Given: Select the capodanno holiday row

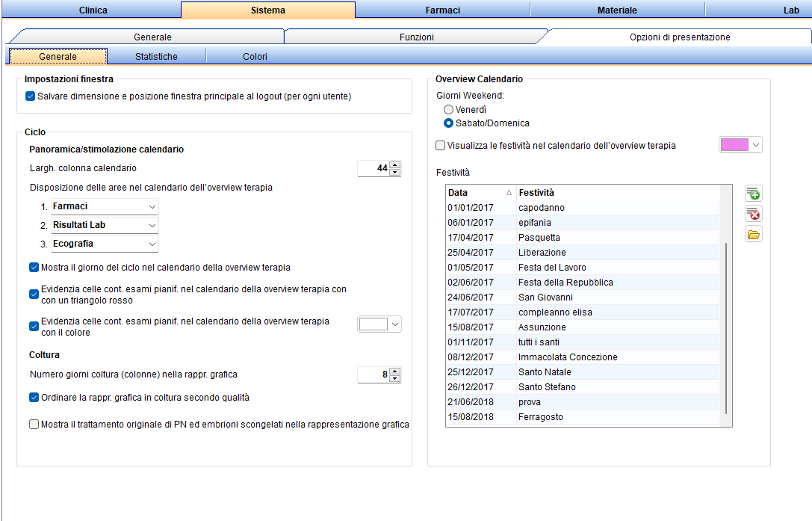Looking at the screenshot, I should (x=583, y=207).
